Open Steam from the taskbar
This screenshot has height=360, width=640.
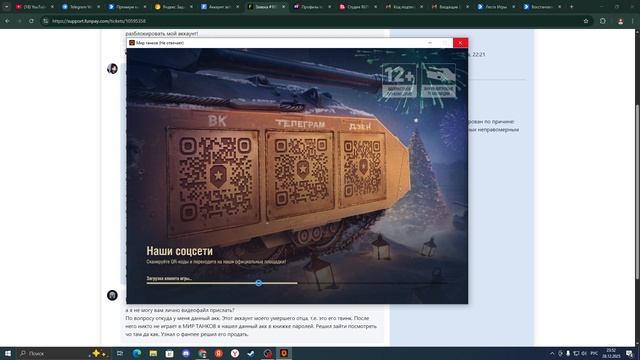click(251, 353)
